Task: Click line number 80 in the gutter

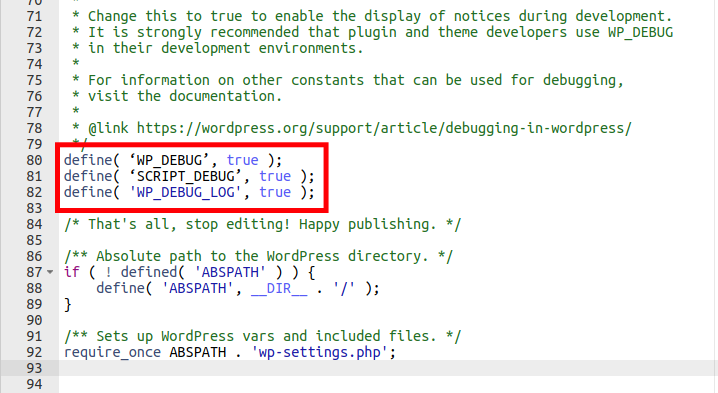Action: 34,160
